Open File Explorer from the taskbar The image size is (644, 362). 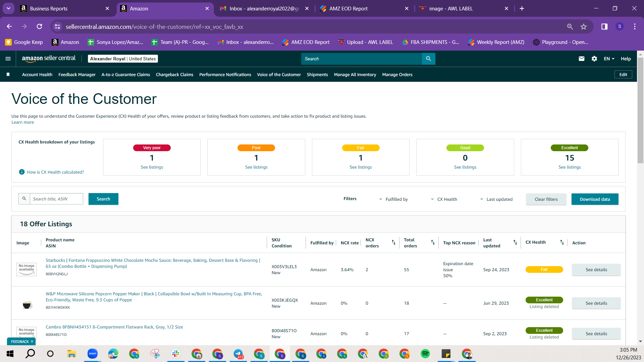(x=72, y=354)
